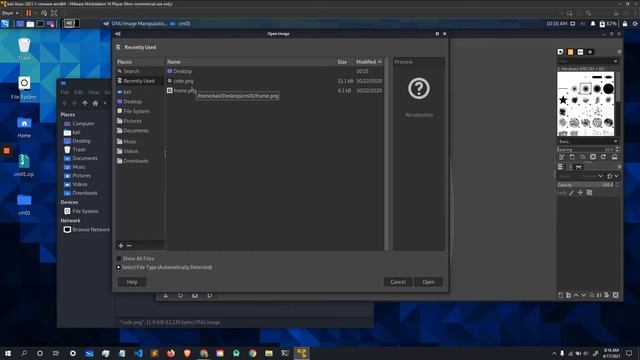Screen dimensions: 640x360
Task: Click the Open button
Action: click(428, 282)
